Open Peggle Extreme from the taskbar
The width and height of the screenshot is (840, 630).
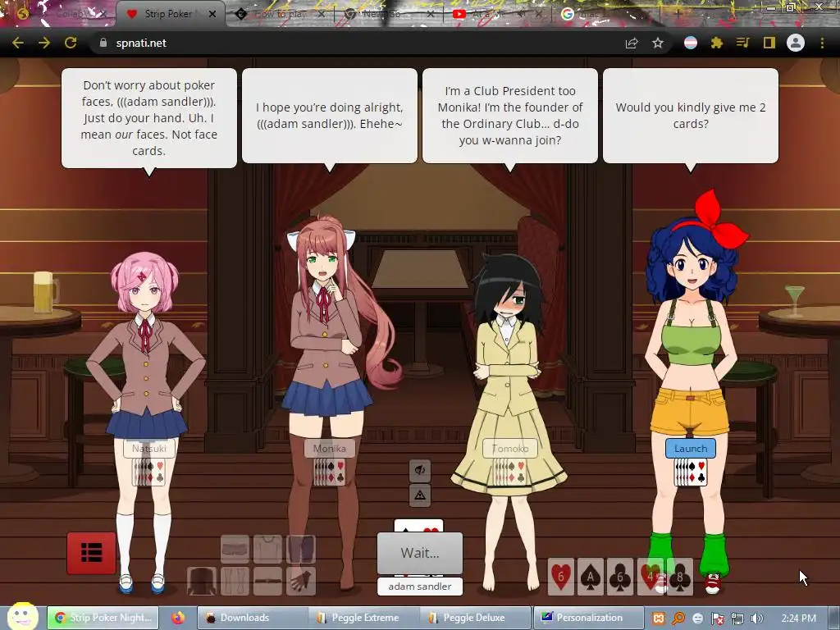363,618
